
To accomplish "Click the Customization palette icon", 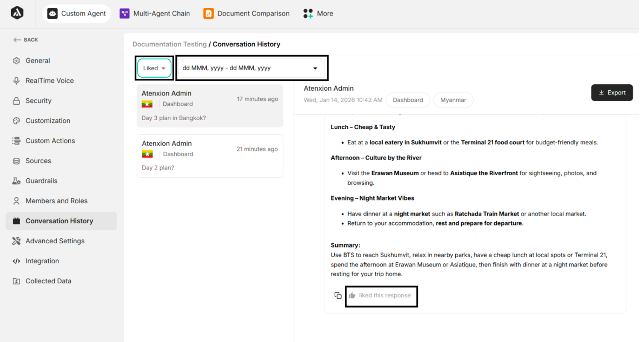I will click(x=16, y=121).
